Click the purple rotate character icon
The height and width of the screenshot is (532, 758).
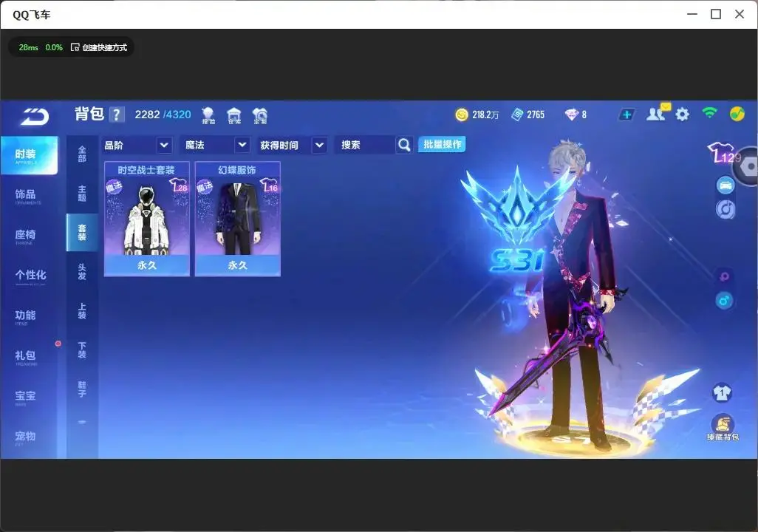724,276
